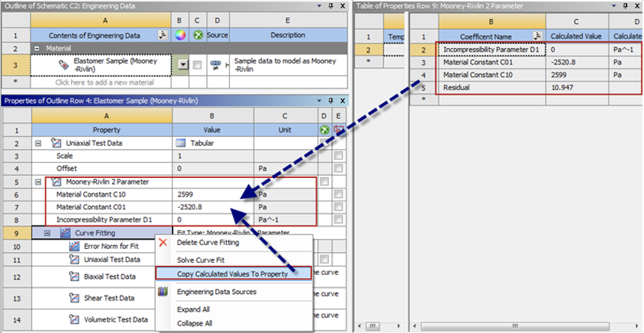Select Copy Calculated Values To Property

click(233, 273)
